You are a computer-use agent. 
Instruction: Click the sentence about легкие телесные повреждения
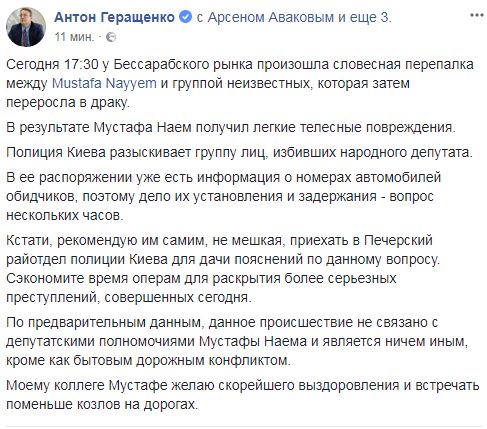point(231,128)
